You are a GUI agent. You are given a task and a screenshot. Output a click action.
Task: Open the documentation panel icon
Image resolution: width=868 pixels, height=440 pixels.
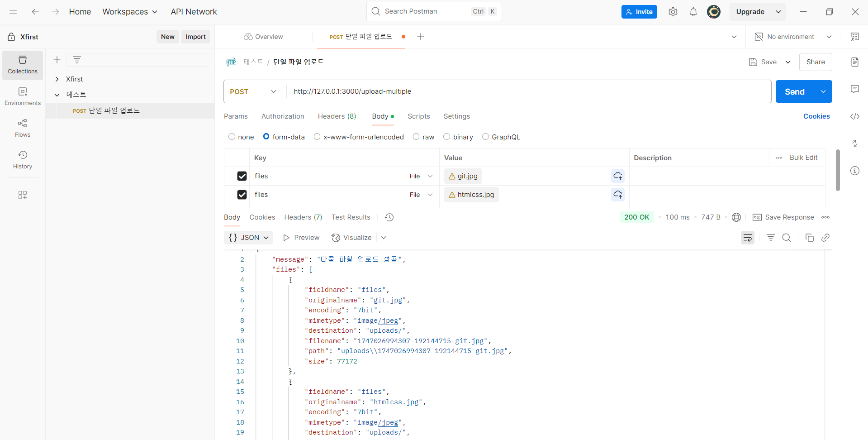[x=855, y=62]
